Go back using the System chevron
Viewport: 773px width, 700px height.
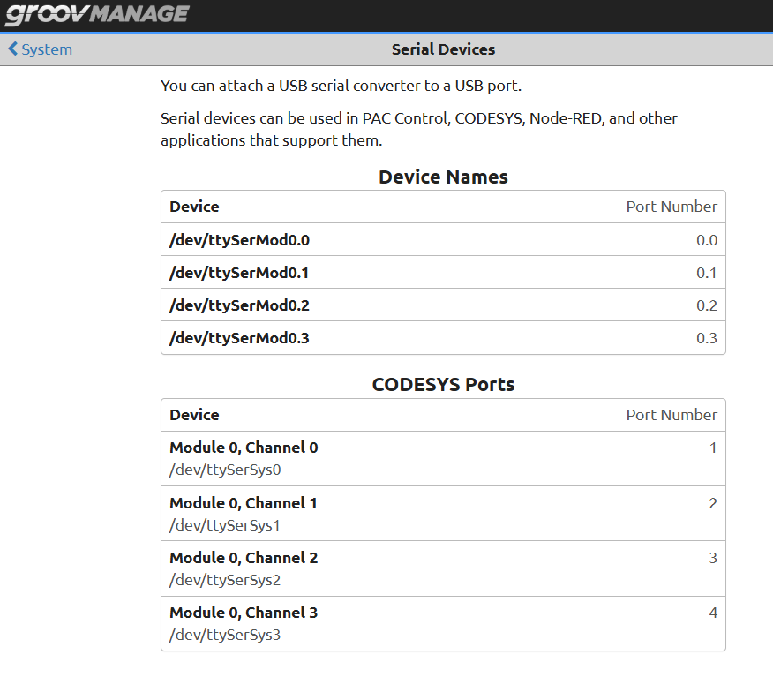(12, 49)
